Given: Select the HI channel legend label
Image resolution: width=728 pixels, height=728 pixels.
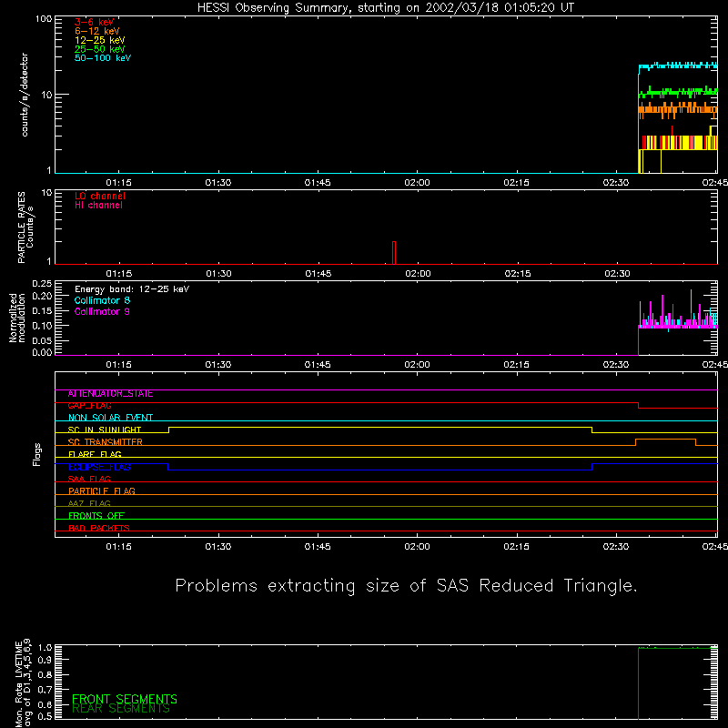Looking at the screenshot, I should [98, 206].
